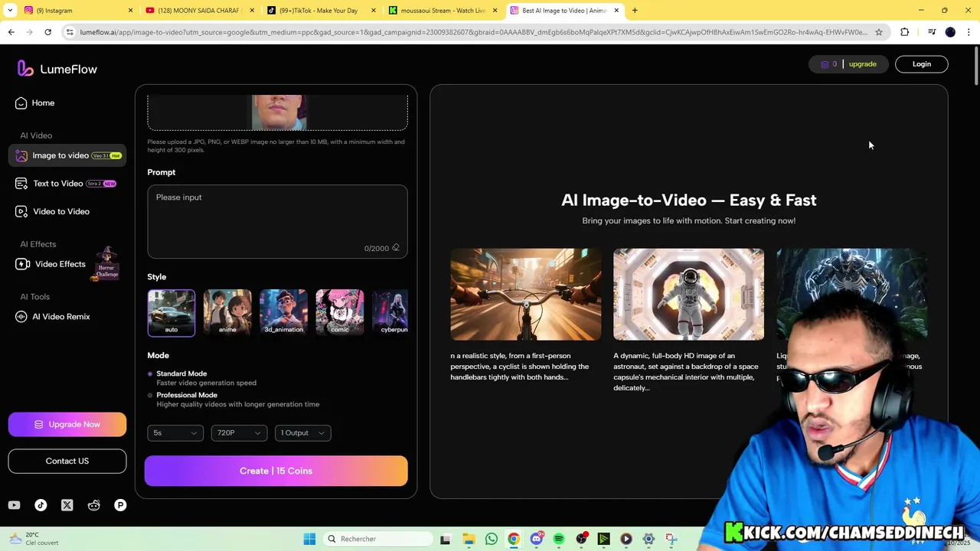
Task: Open the weather widget in taskbar
Action: [32, 539]
